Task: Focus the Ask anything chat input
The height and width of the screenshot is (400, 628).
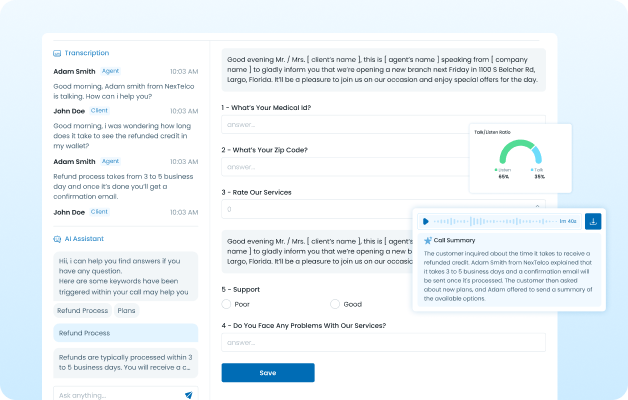Action: click(x=115, y=395)
